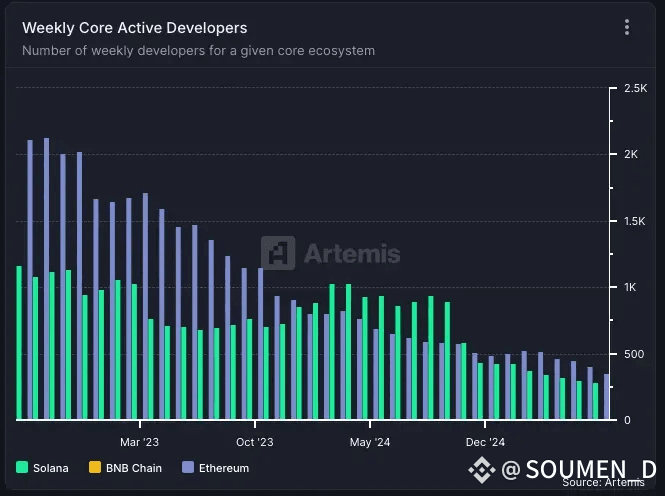Toggle the Ethereum legend swatch
Viewport: 665px width, 496px height.
tap(188, 467)
